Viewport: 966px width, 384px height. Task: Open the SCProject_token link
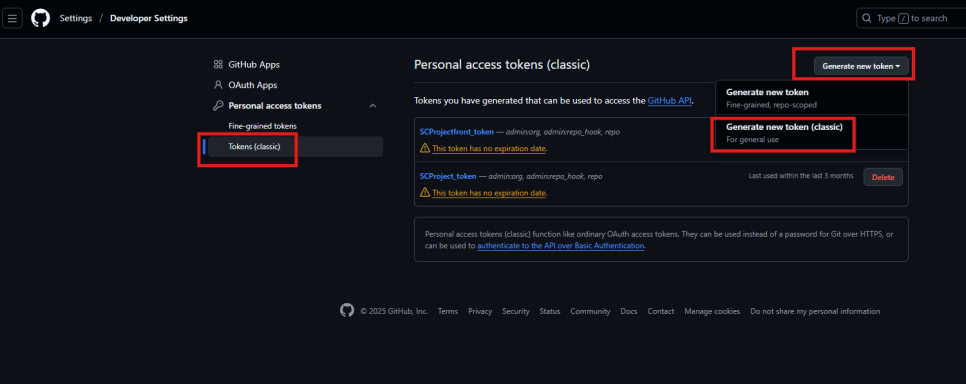448,176
